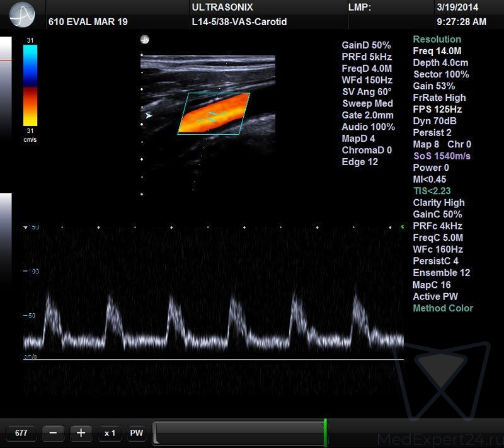Click the probe orientation marker above the B-mode image
The image size is (504, 448).
pyautogui.click(x=145, y=40)
